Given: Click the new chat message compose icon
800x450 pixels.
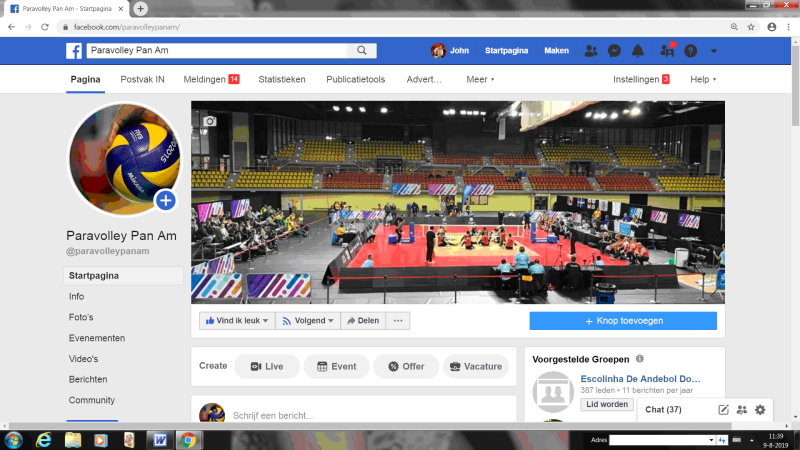Looking at the screenshot, I should point(723,410).
